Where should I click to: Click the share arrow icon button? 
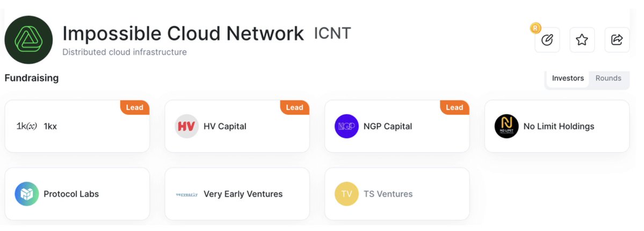coord(617,40)
